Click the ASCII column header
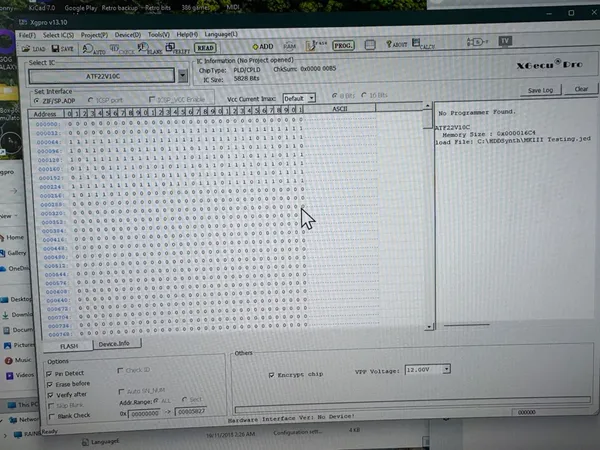Image resolution: width=600 pixels, height=450 pixels. [x=339, y=109]
